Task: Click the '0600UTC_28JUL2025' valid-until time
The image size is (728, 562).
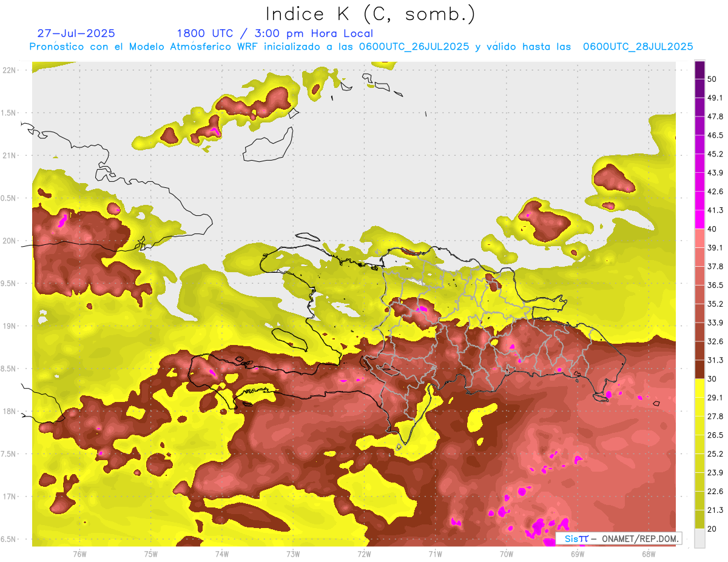Action: pyautogui.click(x=638, y=47)
